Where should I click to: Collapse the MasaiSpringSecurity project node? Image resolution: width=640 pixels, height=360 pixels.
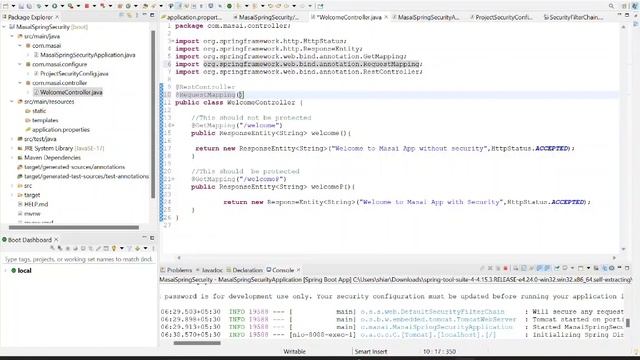click(x=4, y=27)
